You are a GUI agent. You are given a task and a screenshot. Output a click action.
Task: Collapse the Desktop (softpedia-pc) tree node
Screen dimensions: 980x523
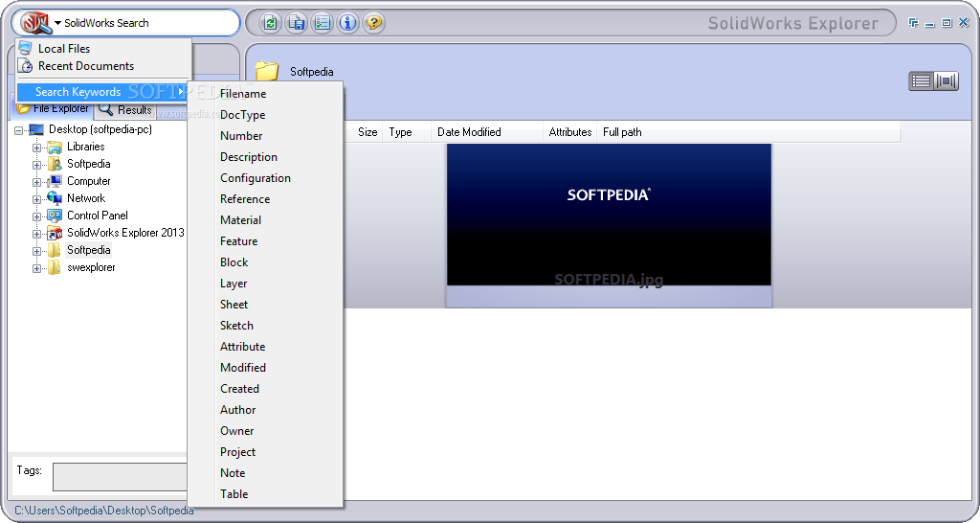19,130
